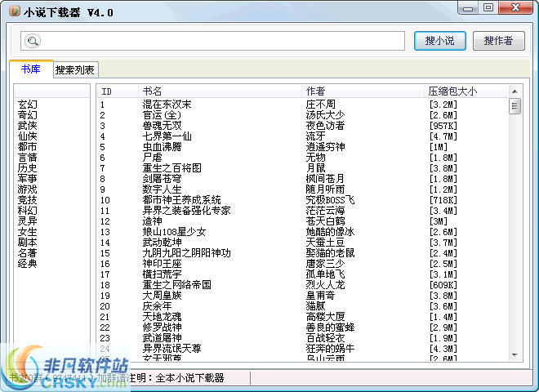539x392 pixels.
Task: Click the magnifier icon in search box
Action: pyautogui.click(x=33, y=41)
